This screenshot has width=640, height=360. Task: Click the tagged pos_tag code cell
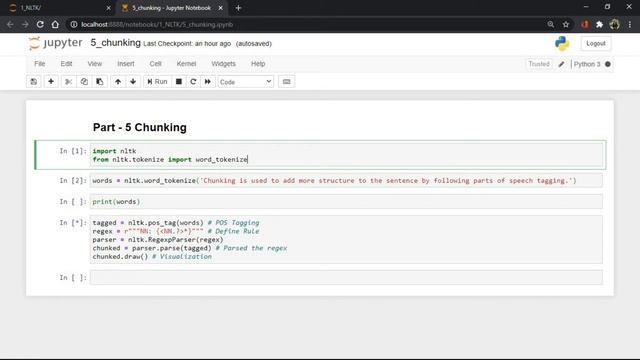pos(346,240)
